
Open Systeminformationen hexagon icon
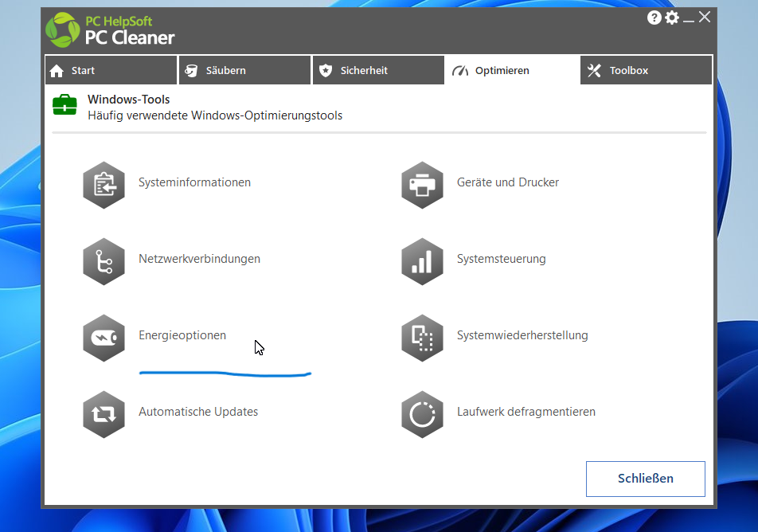104,186
